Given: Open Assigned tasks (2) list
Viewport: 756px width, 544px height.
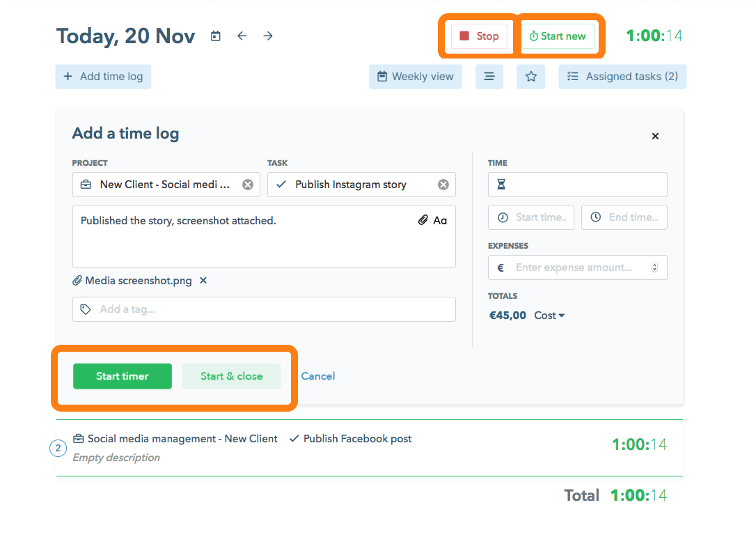Looking at the screenshot, I should pyautogui.click(x=622, y=77).
